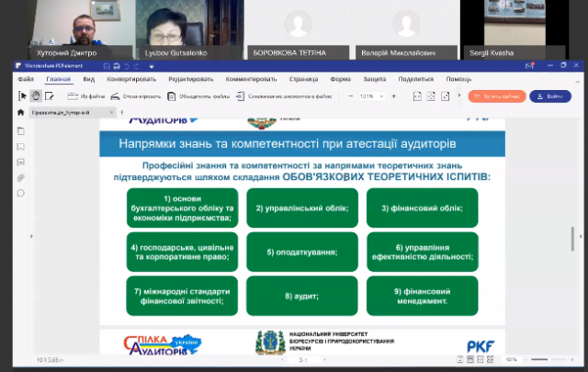This screenshot has height=372, width=588.
Task: Click the zoom slider in status bar
Action: (548, 360)
